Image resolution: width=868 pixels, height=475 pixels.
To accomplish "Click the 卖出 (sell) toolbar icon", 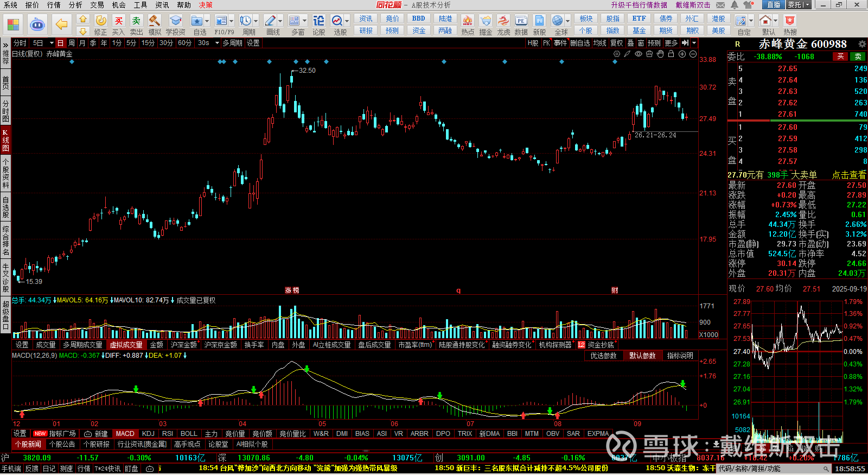I will 136,24.
